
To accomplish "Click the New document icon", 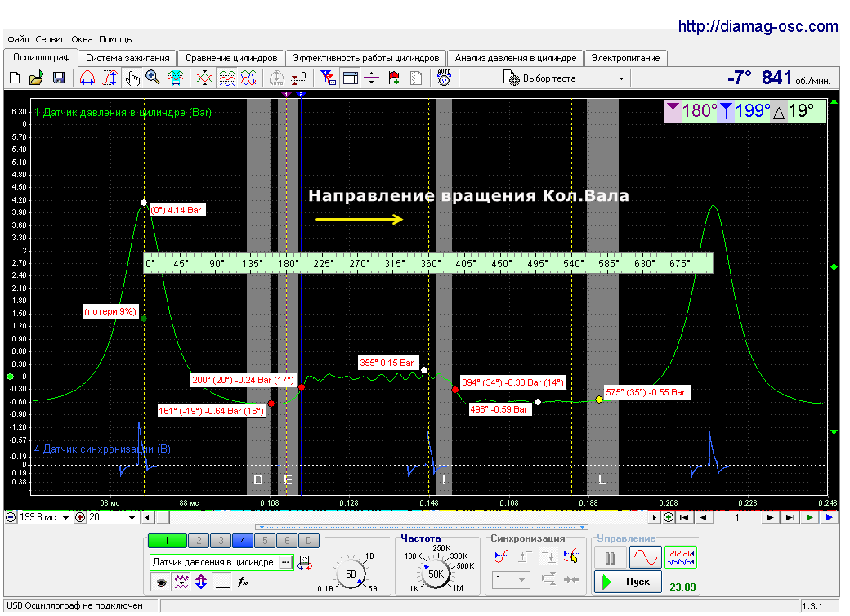I will [15, 78].
